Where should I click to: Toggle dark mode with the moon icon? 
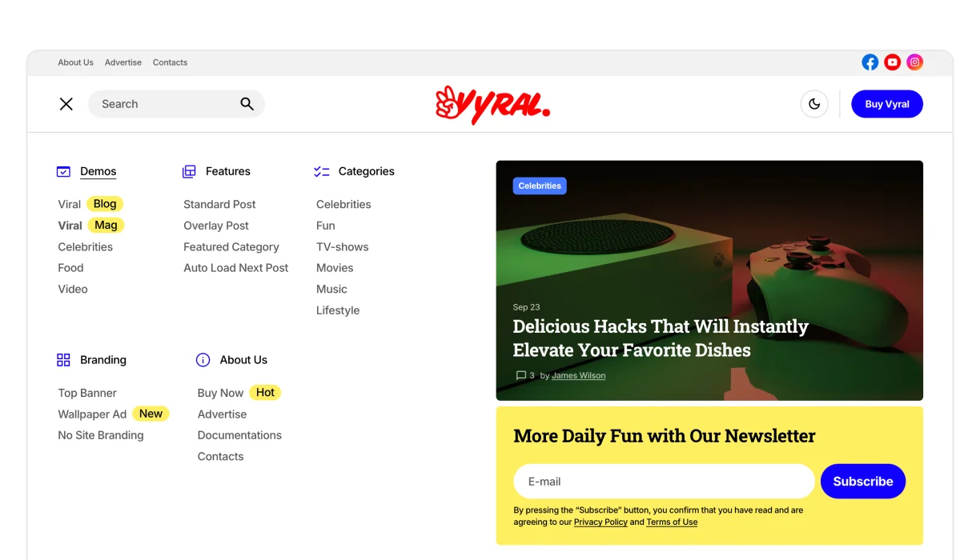tap(814, 104)
